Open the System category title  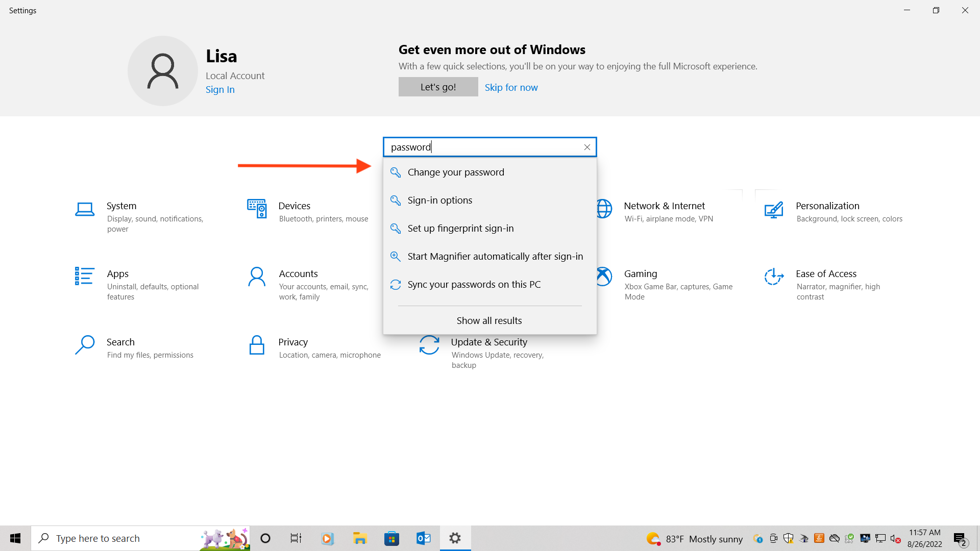pos(121,206)
